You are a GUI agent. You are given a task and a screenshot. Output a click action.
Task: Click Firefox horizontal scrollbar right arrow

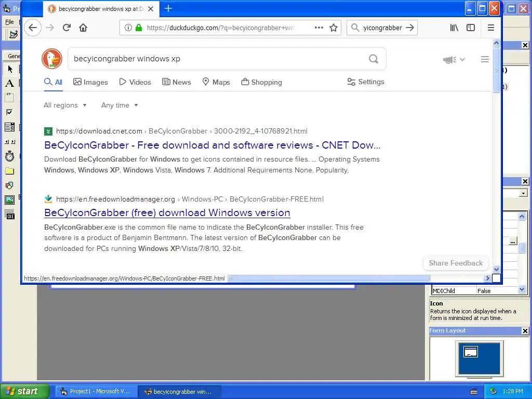coord(487,278)
